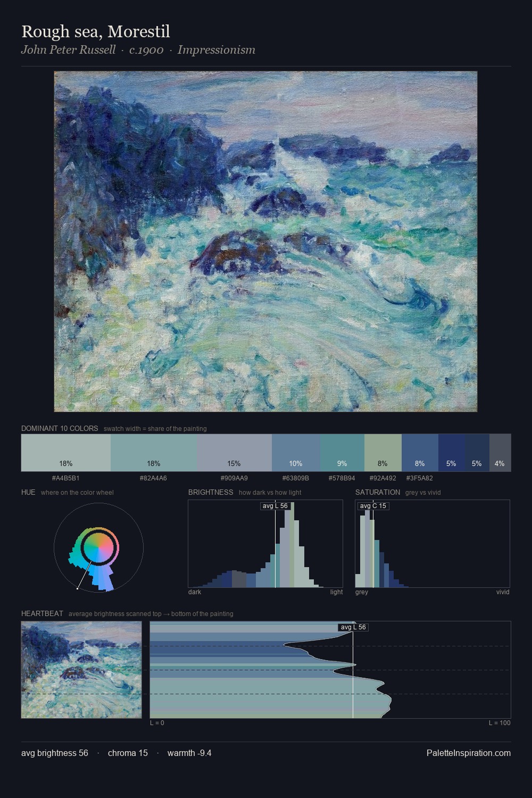Click the 'warmth -9.4' footer text
Viewport: 532px width, 798px height.
pyautogui.click(x=189, y=753)
